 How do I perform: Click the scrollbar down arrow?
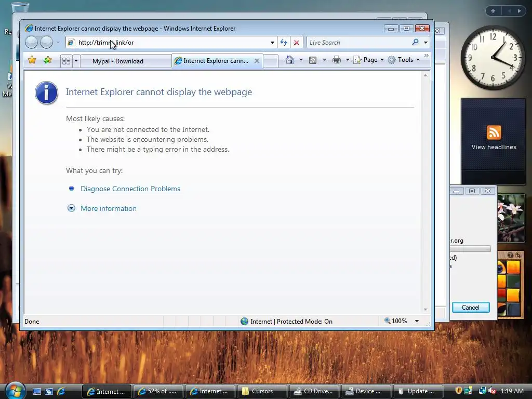pos(425,309)
